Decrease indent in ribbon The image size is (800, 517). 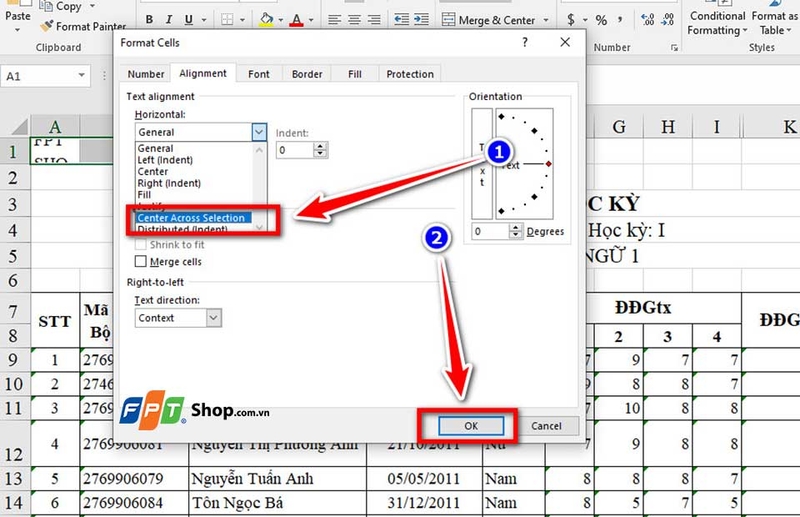(402, 20)
